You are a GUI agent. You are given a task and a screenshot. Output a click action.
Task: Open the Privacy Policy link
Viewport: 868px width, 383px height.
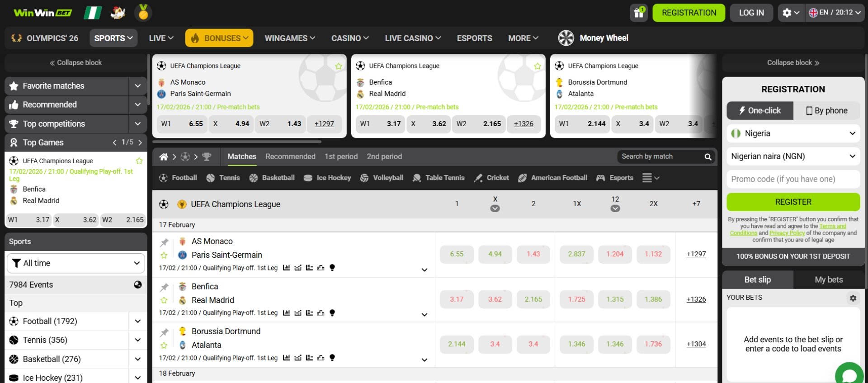tap(787, 233)
